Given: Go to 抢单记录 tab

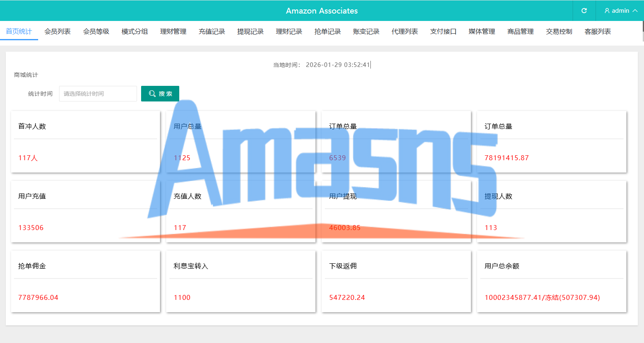Looking at the screenshot, I should click(327, 32).
